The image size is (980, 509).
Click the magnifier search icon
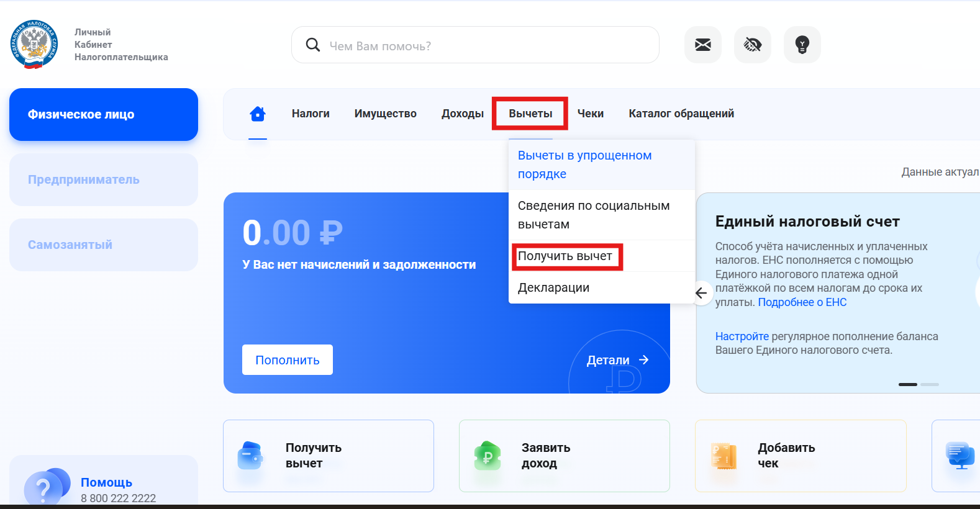[x=313, y=45]
